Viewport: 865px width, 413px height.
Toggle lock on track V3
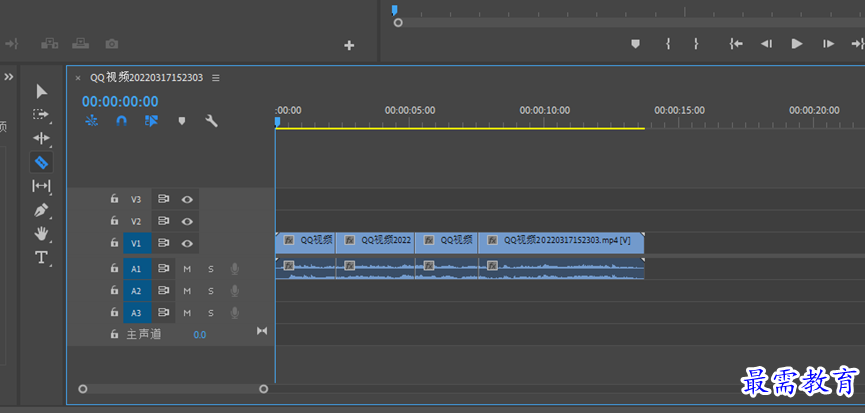pyautogui.click(x=114, y=199)
